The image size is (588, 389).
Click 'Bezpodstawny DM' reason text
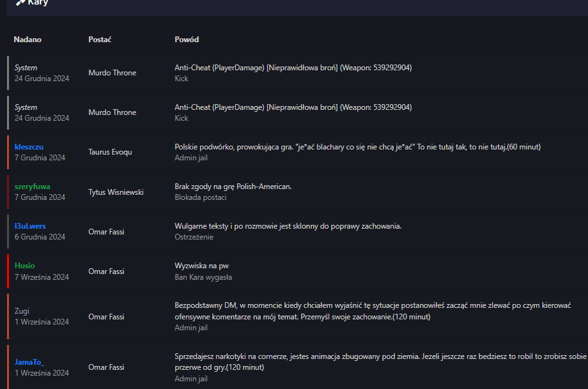pos(373,311)
